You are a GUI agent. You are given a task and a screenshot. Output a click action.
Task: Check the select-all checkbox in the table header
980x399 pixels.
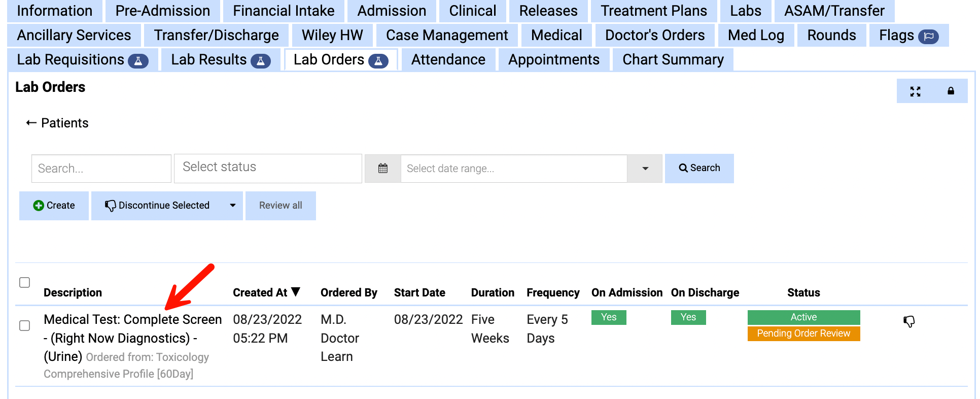click(24, 283)
